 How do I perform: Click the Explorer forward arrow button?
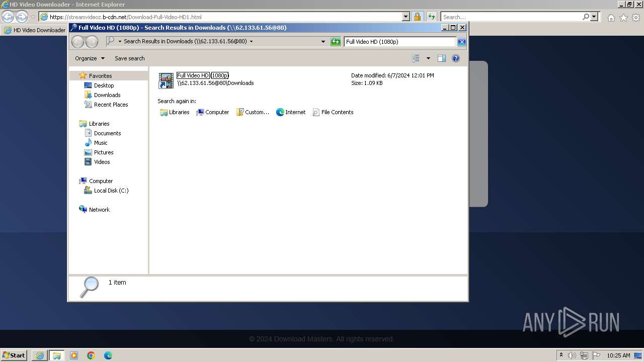pyautogui.click(x=92, y=42)
